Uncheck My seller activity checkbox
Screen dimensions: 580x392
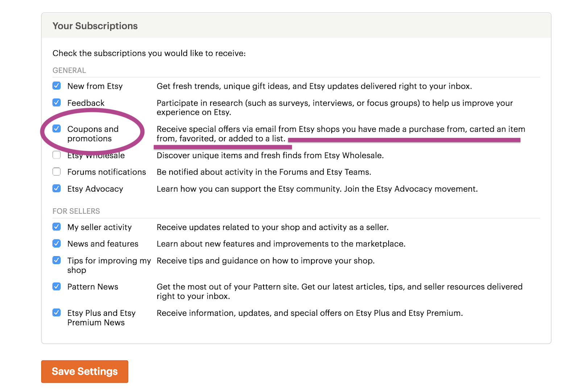(57, 227)
